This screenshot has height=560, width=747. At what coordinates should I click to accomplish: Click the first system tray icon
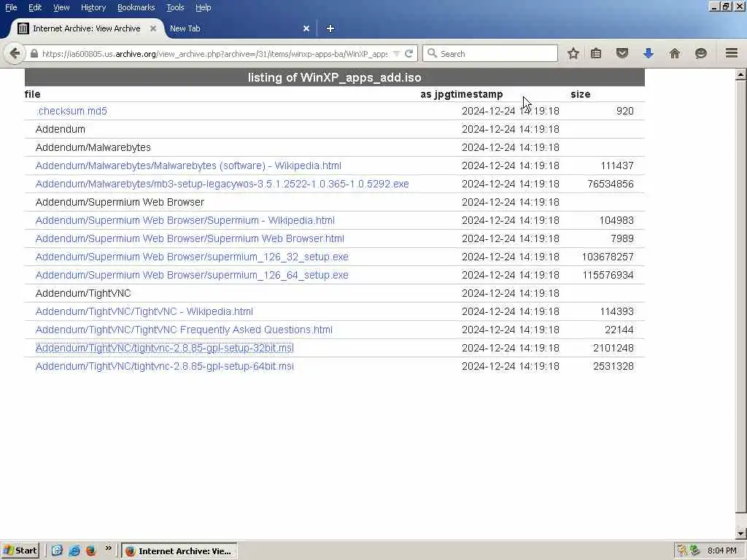click(682, 551)
